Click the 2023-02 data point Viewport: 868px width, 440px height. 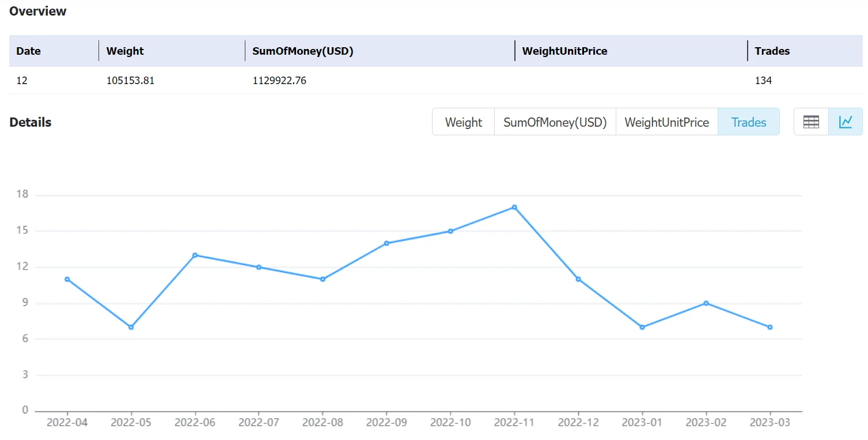(x=706, y=303)
